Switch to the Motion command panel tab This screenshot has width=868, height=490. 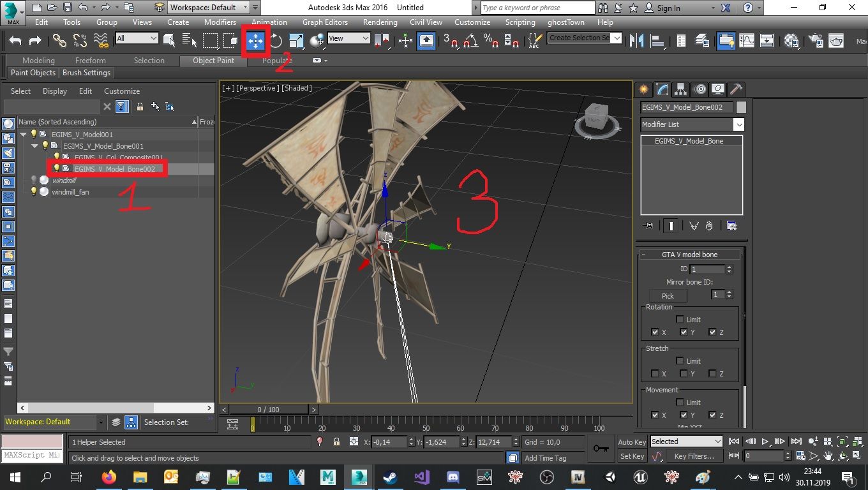click(700, 89)
